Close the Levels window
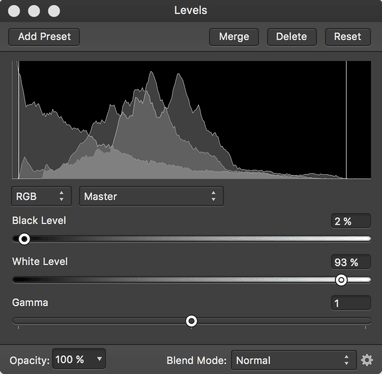The width and height of the screenshot is (382, 374). click(x=14, y=11)
